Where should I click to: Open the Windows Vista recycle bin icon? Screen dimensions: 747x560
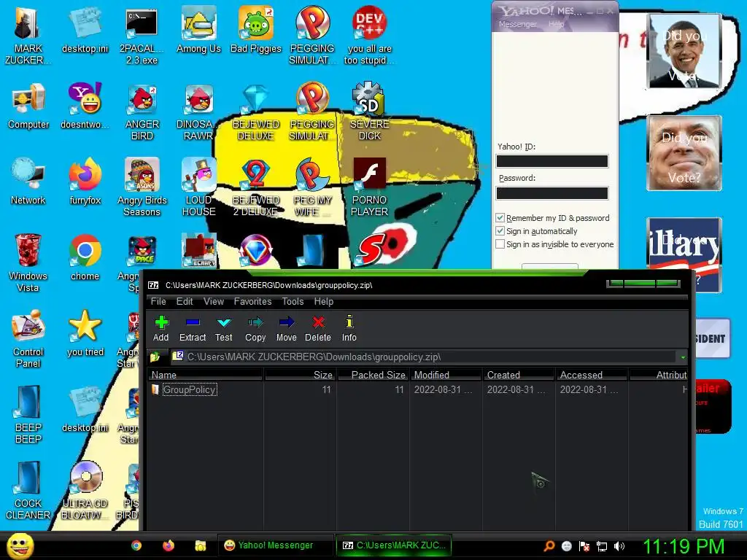(x=28, y=262)
